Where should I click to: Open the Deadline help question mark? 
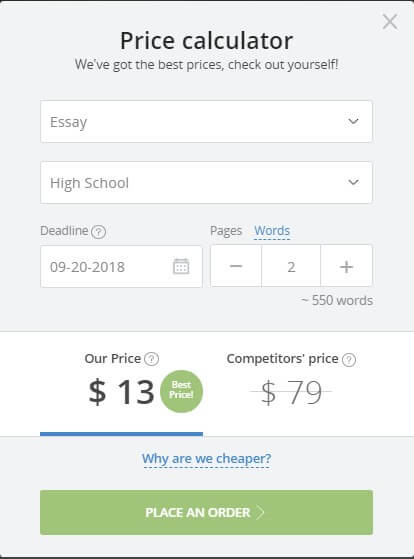98,232
